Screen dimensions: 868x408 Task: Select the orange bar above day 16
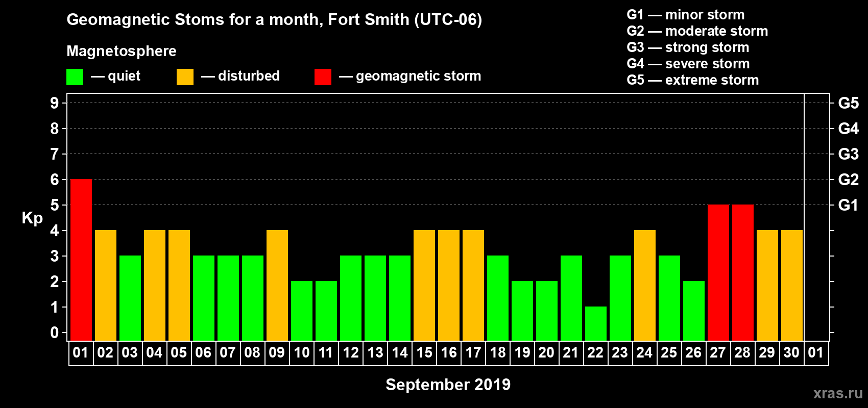point(449,286)
